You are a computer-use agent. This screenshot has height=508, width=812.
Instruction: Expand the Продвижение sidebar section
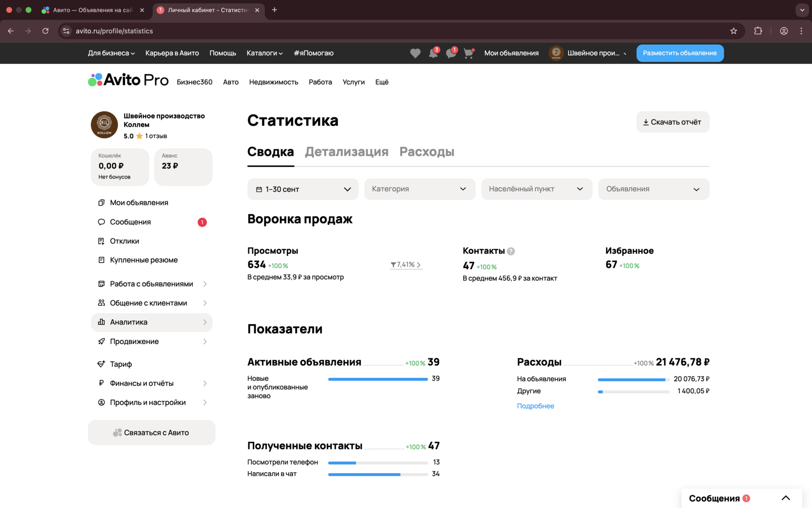click(x=152, y=342)
